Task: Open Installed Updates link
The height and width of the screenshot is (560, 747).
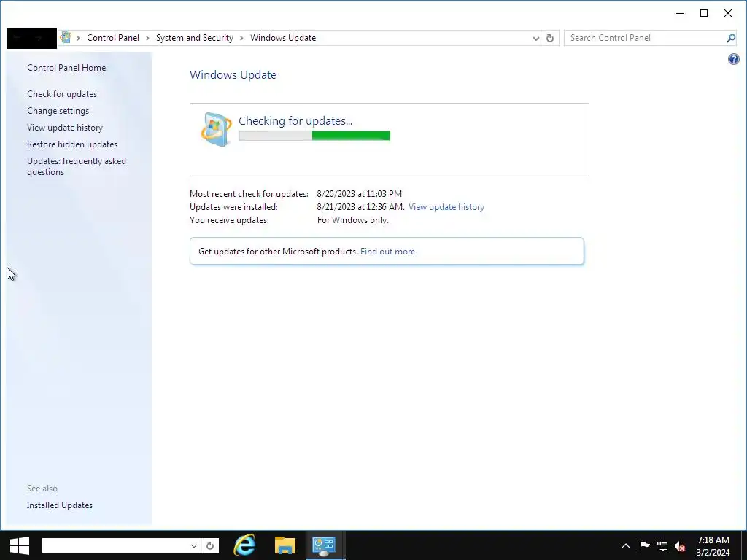Action: click(60, 505)
